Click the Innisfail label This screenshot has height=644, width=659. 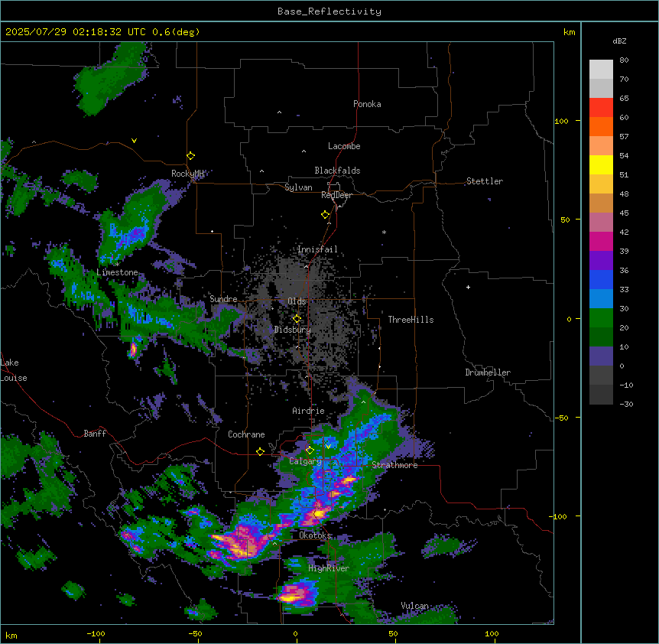317,249
